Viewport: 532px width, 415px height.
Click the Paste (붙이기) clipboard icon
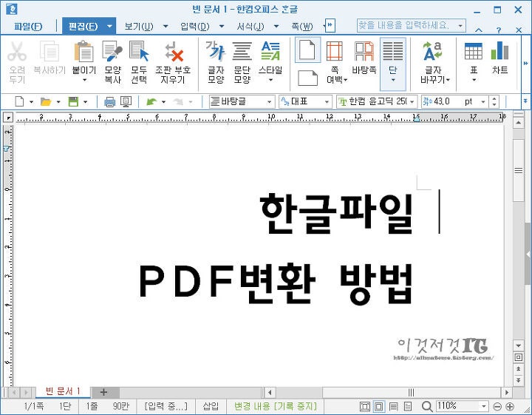(x=83, y=52)
